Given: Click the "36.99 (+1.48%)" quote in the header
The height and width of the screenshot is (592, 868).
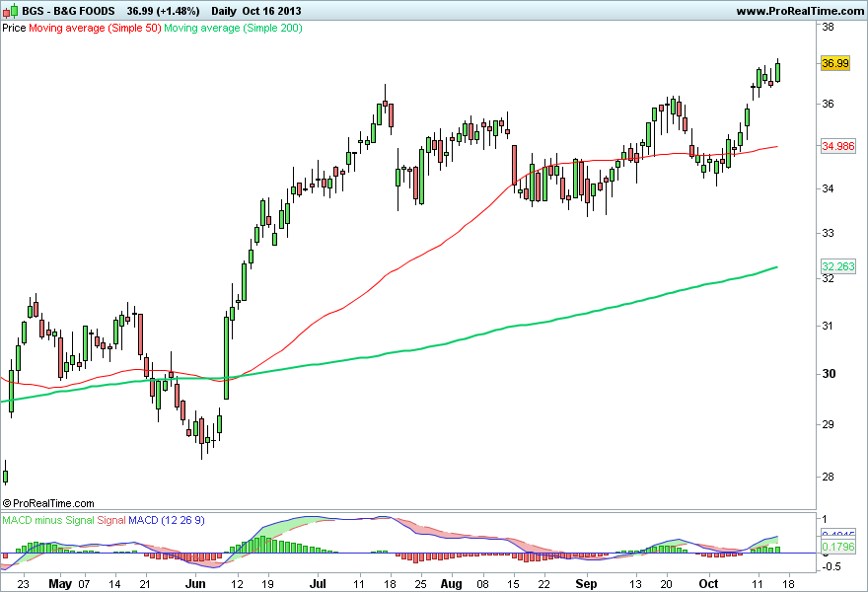Looking at the screenshot, I should 163,11.
